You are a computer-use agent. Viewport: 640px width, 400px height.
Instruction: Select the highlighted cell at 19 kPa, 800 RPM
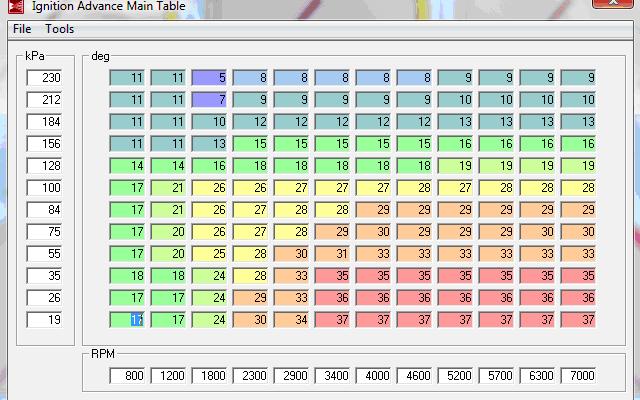click(127, 320)
